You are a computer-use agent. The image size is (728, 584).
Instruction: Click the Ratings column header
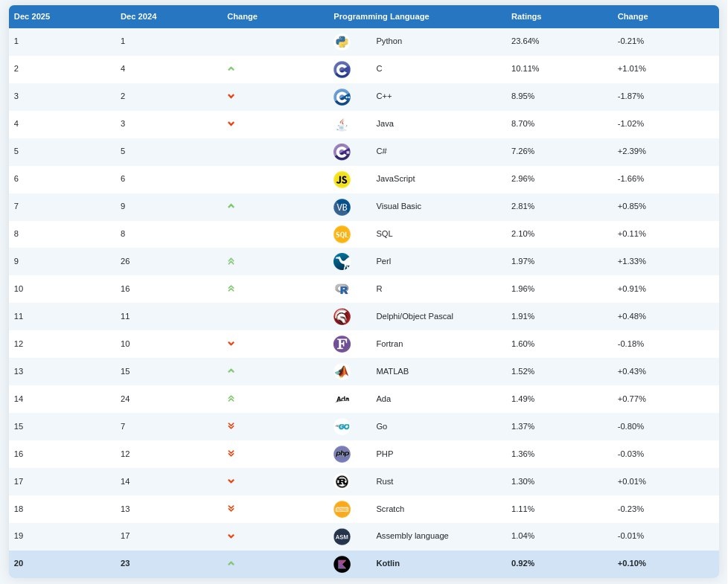click(x=526, y=16)
